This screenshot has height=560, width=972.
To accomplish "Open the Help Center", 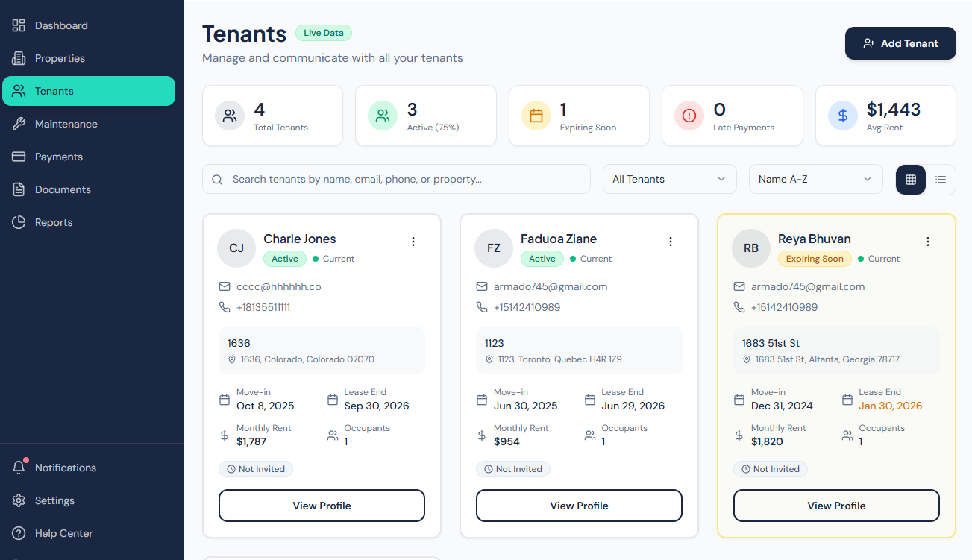I will click(x=63, y=532).
